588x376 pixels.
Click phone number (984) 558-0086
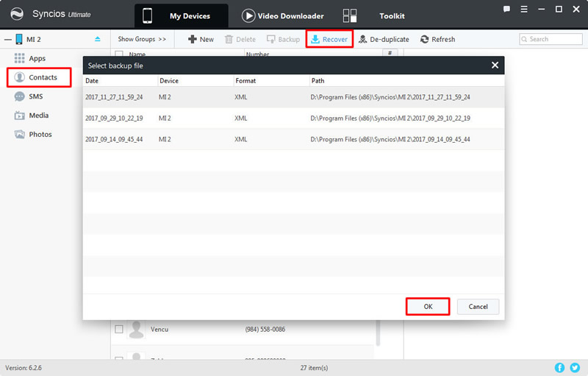pos(265,329)
